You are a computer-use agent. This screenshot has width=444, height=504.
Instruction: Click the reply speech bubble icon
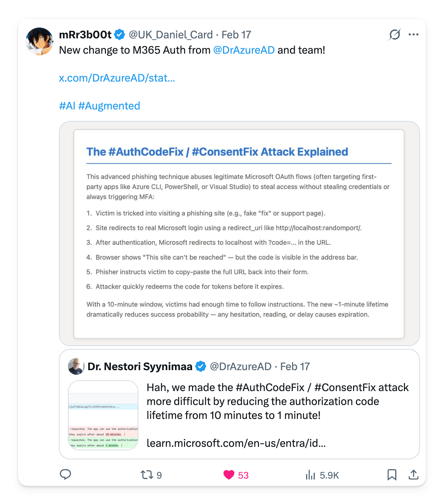click(x=66, y=475)
